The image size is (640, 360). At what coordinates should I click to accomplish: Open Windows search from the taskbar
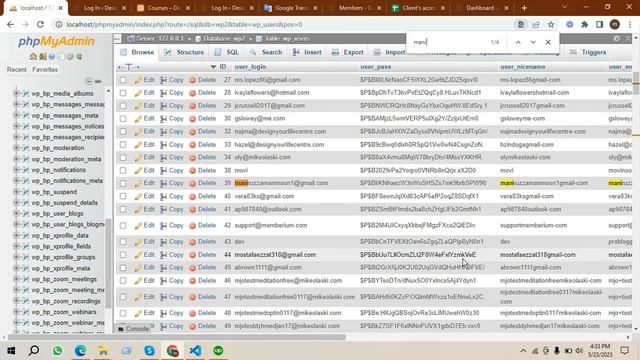pos(34,351)
